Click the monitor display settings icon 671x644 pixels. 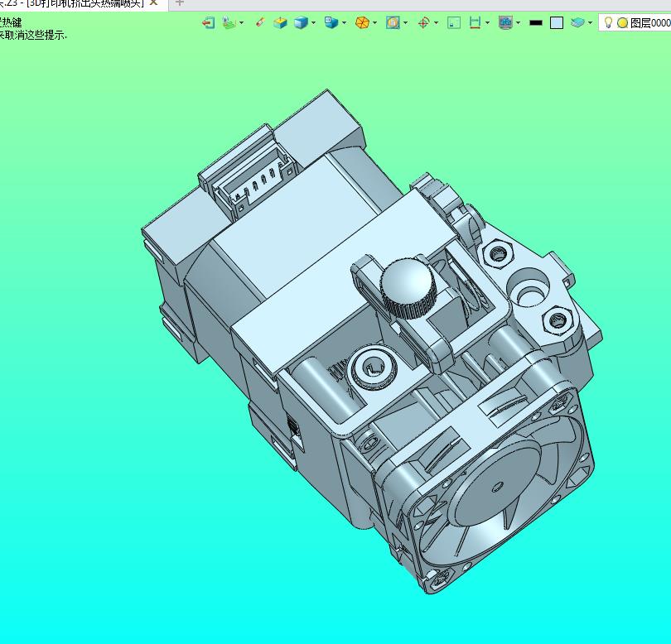[x=506, y=22]
